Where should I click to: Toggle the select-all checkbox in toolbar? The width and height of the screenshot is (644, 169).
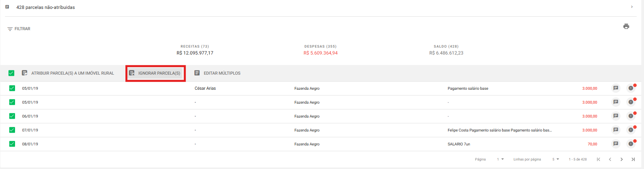(12, 73)
